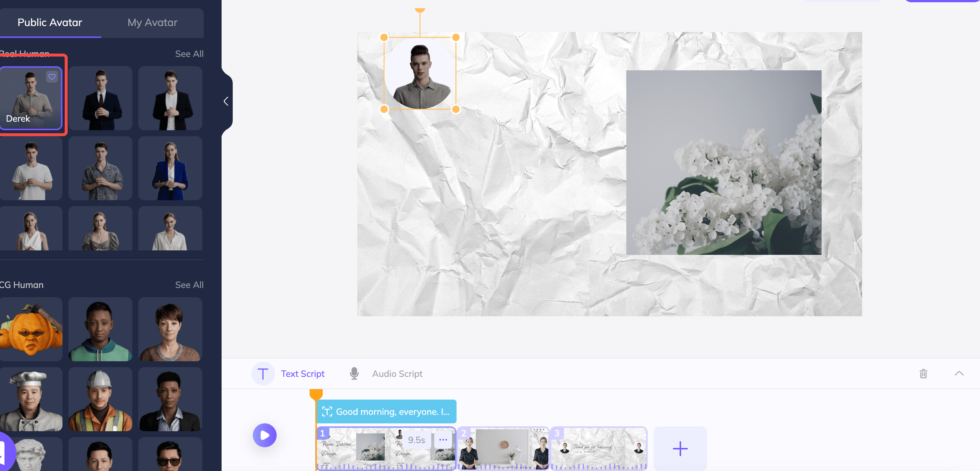Select scene 3 in the timeline
This screenshot has width=980, height=471.
click(x=599, y=449)
